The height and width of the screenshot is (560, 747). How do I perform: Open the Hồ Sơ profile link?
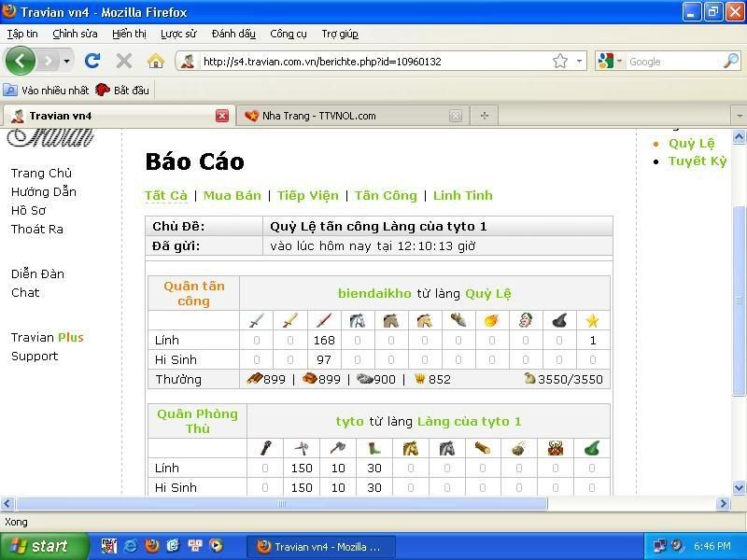click(x=29, y=211)
